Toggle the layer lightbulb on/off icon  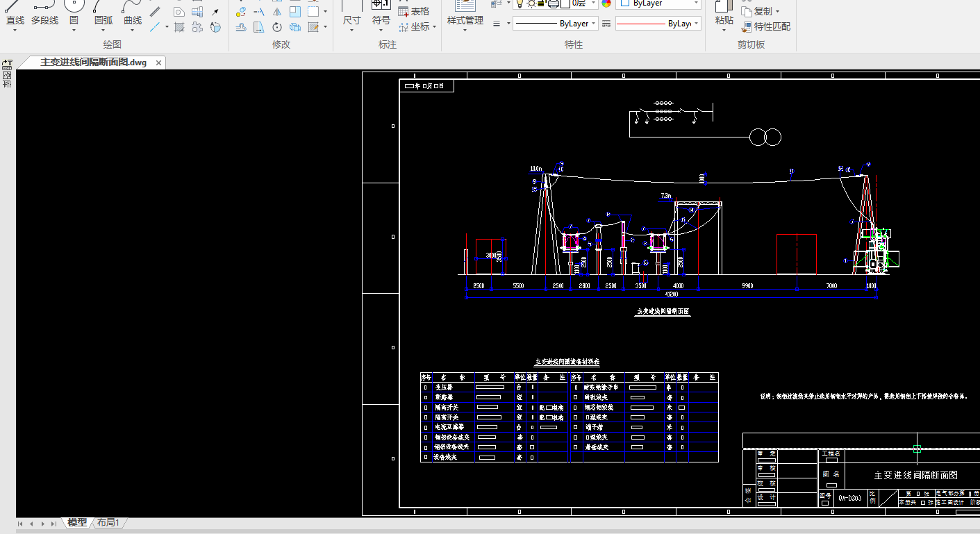[520, 3]
